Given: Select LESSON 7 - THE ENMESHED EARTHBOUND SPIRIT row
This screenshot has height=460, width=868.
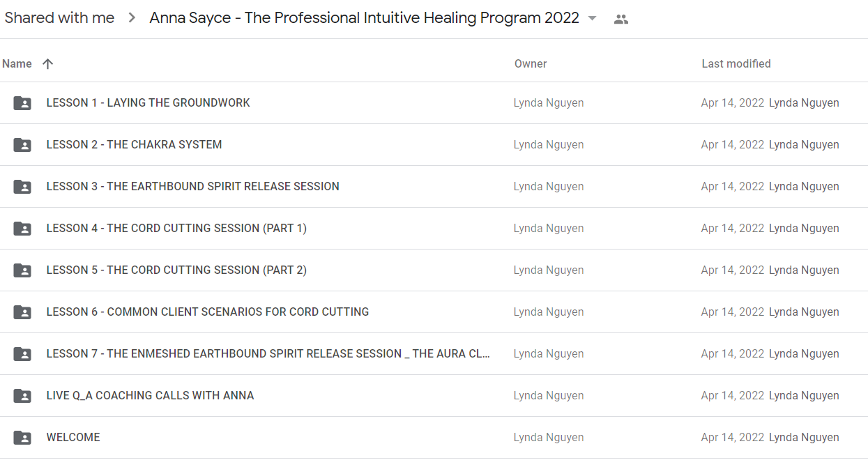Looking at the screenshot, I should point(434,354).
